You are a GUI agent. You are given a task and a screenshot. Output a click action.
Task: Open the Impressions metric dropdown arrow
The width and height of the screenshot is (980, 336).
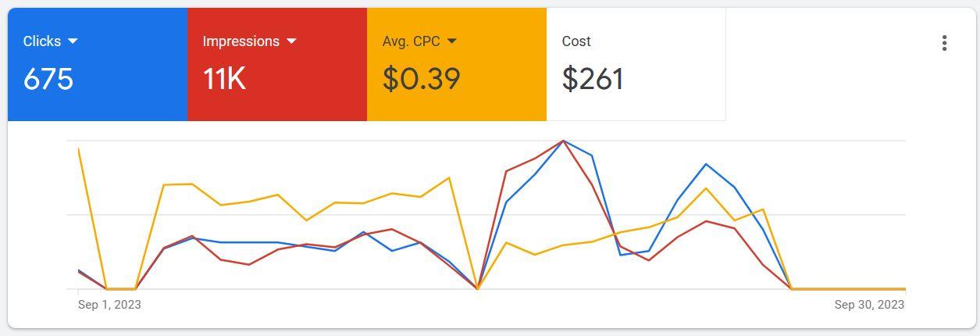coord(291,41)
